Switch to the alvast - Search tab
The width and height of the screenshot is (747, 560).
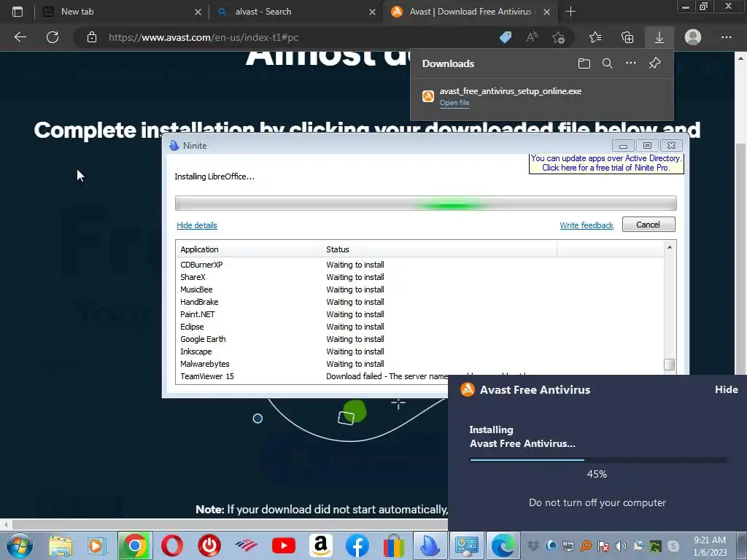tap(295, 12)
